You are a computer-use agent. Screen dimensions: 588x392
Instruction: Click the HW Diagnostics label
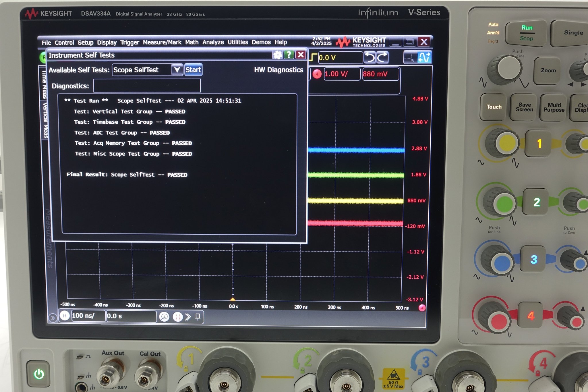tap(278, 70)
